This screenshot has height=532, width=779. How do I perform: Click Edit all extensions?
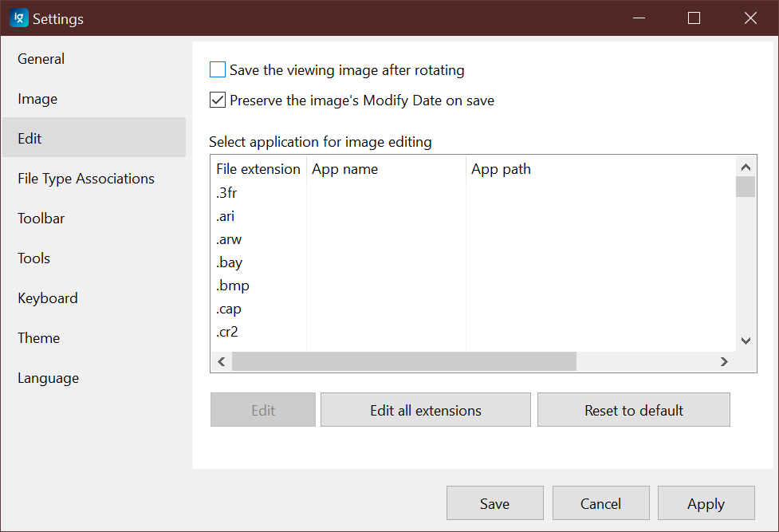425,409
